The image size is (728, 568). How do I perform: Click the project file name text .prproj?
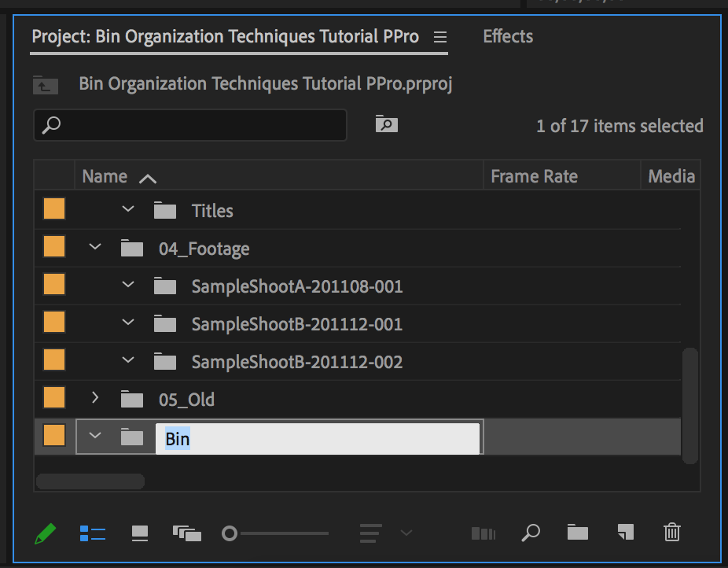pos(266,84)
